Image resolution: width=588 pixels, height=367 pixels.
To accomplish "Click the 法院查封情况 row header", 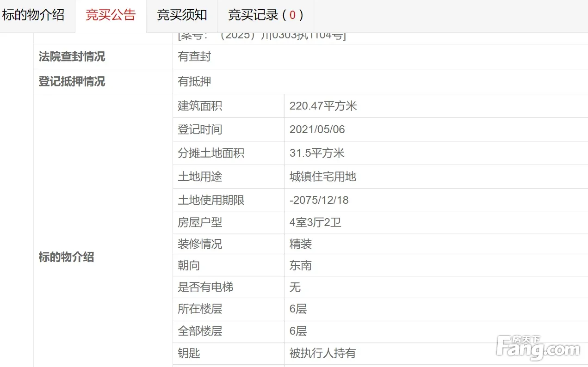I will pyautogui.click(x=72, y=56).
